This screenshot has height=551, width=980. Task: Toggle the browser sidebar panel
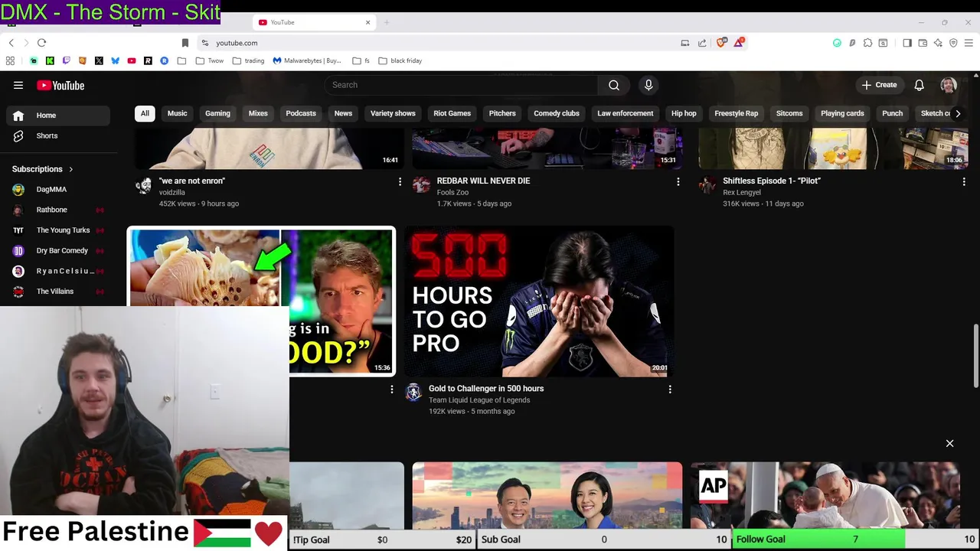(907, 43)
